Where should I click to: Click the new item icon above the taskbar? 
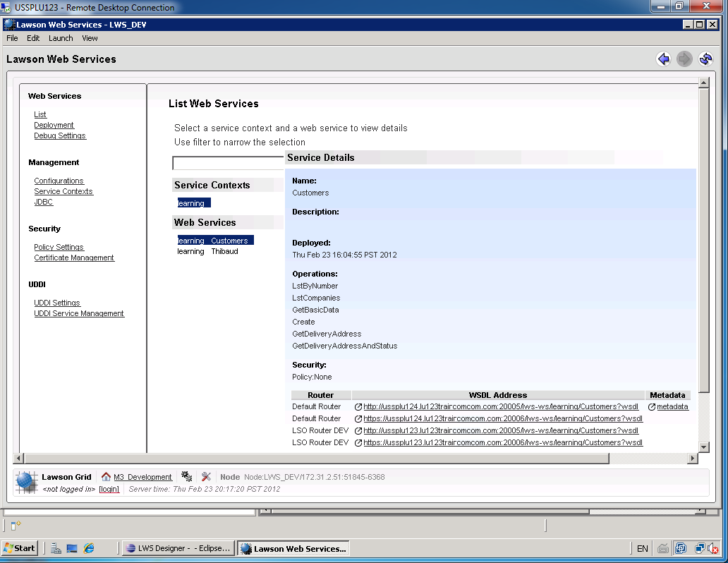[x=16, y=525]
